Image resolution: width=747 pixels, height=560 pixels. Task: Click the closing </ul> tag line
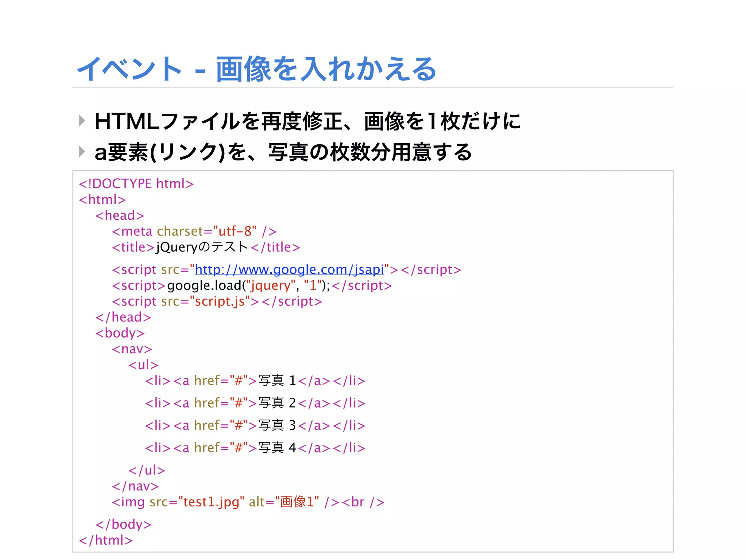[x=147, y=471]
